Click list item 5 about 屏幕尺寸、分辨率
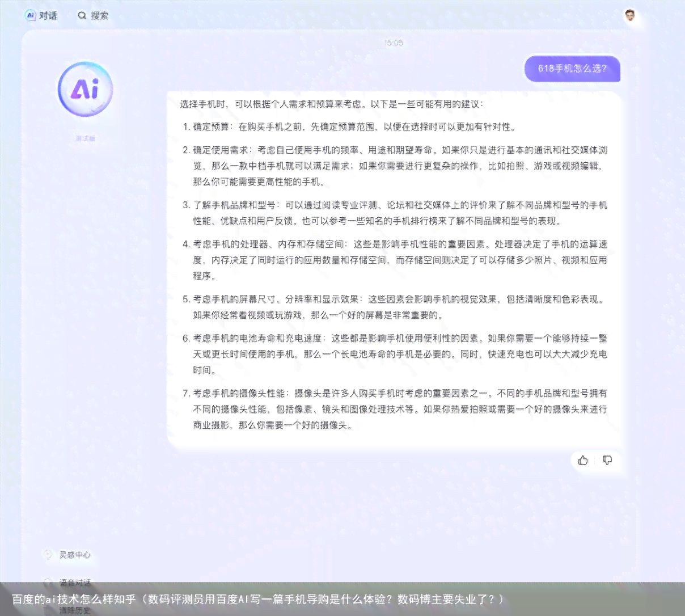The image size is (685, 616). pyautogui.click(x=395, y=307)
